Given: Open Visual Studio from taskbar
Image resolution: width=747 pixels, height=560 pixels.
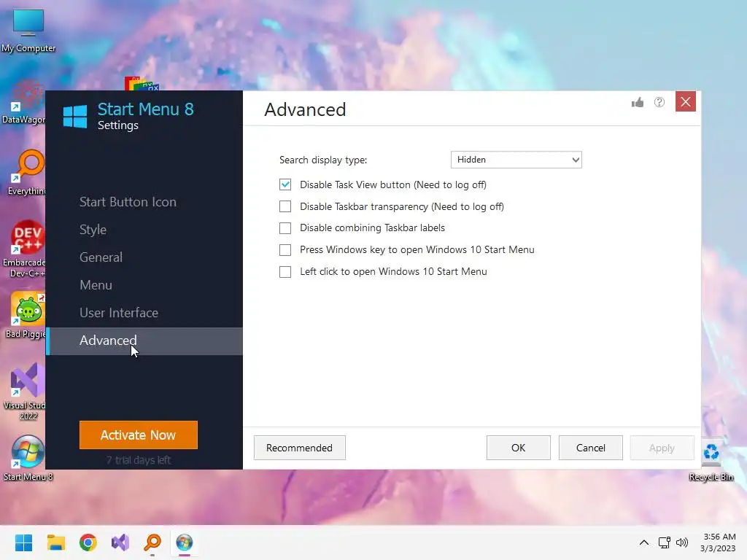Looking at the screenshot, I should tap(120, 542).
